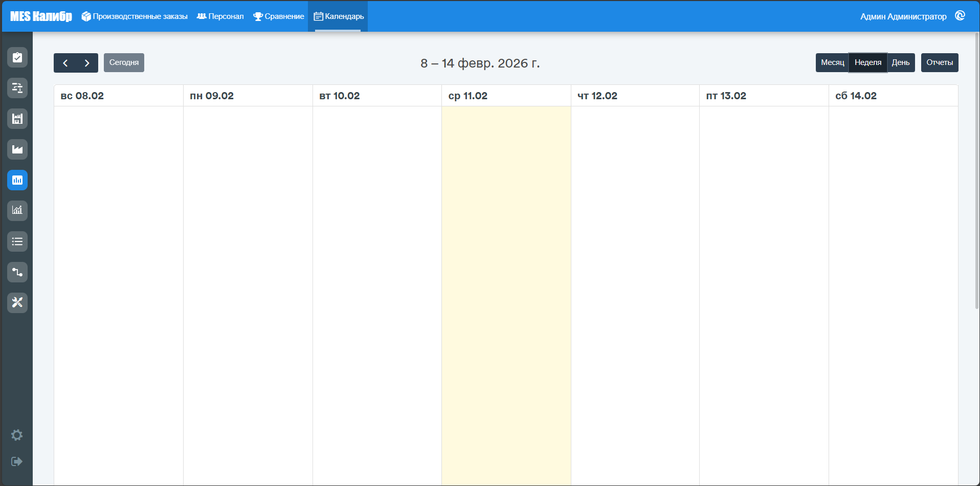Click the Сегодня button

click(x=124, y=62)
